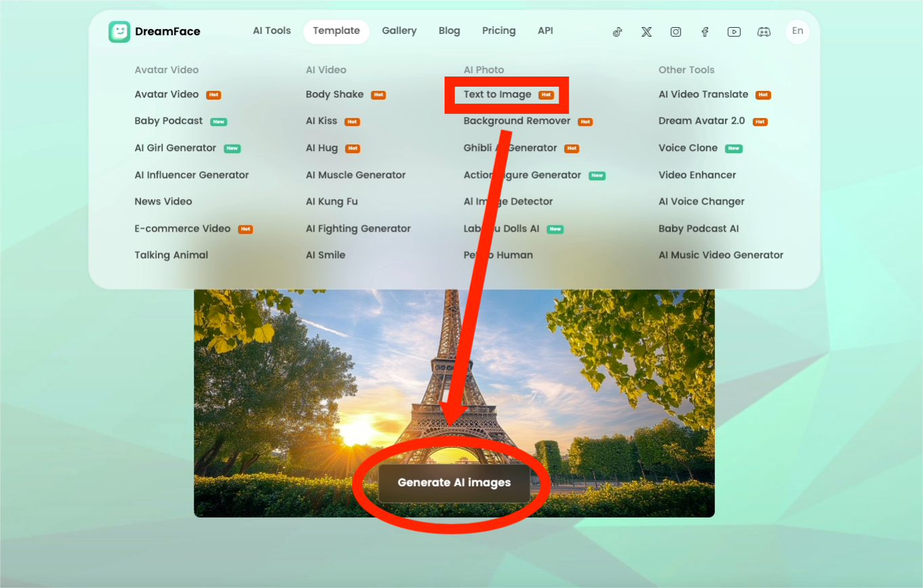The image size is (923, 588).
Task: Go to the Gallery page
Action: 399,31
